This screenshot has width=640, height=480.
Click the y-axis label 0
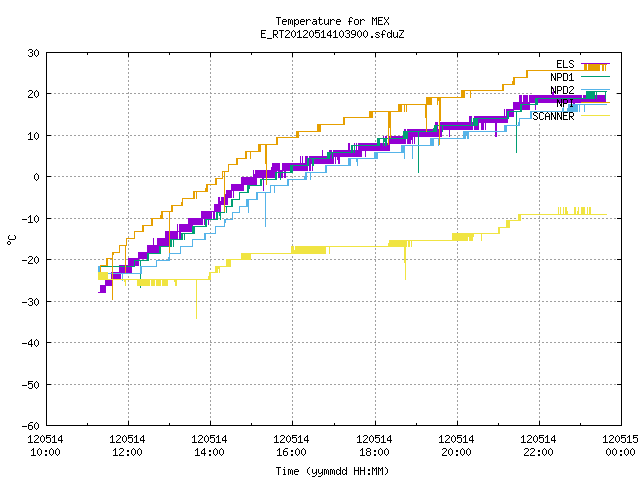37,177
